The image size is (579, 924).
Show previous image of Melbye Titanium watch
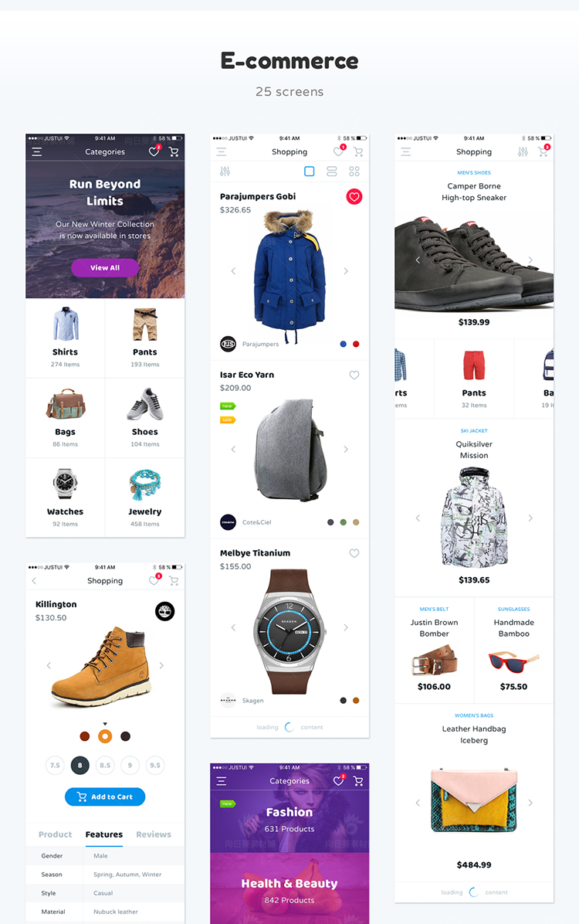pyautogui.click(x=233, y=627)
